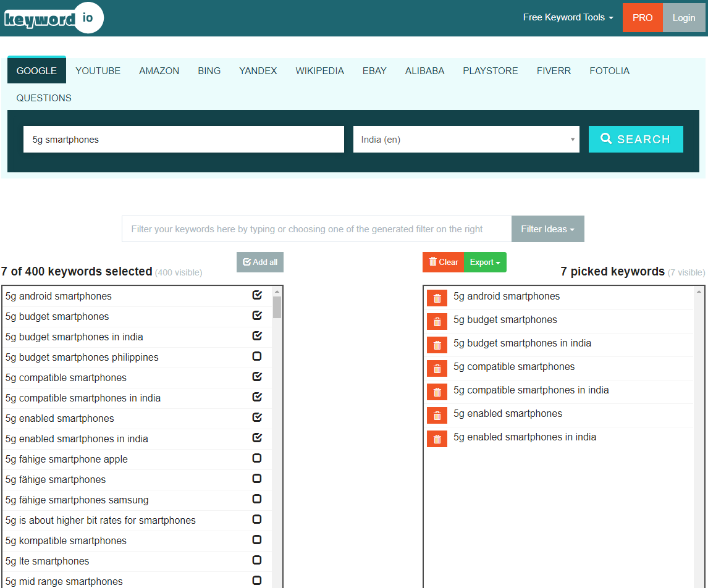Open the YANDEX tab

[x=258, y=71]
